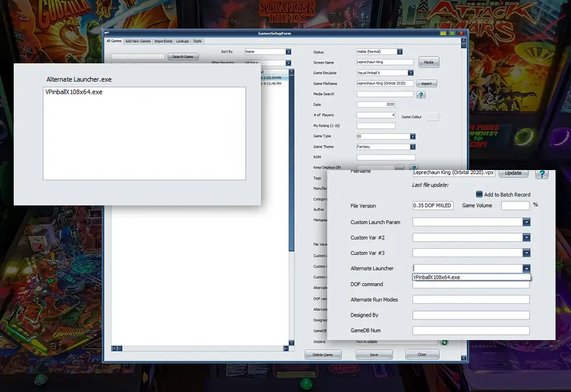Click the Search Game button
Screen dimensions: 571x392
coord(183,57)
